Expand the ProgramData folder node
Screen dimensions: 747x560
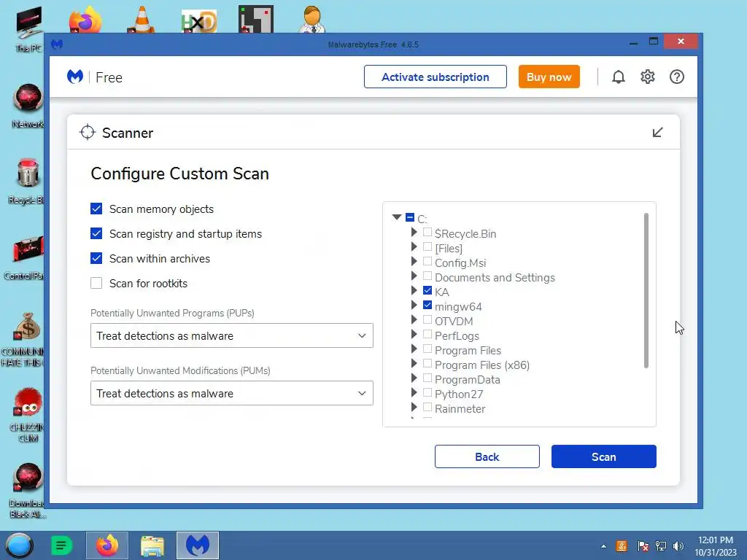(x=414, y=378)
